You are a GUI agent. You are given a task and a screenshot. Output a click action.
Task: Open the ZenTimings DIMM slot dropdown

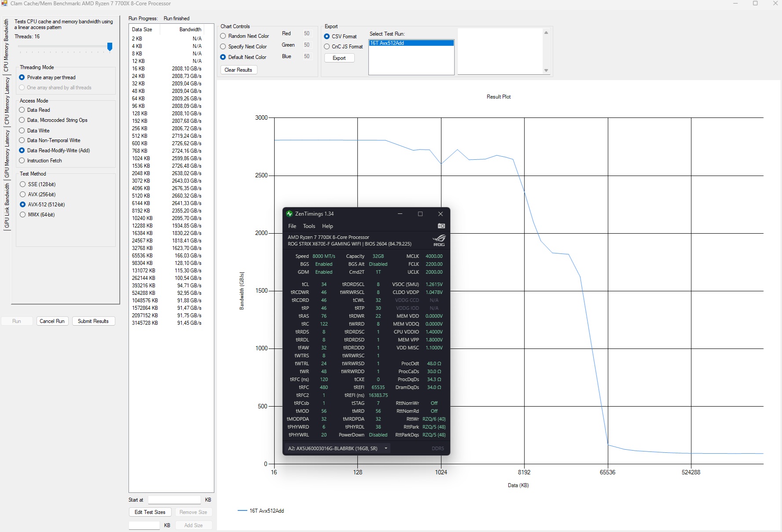[338, 448]
